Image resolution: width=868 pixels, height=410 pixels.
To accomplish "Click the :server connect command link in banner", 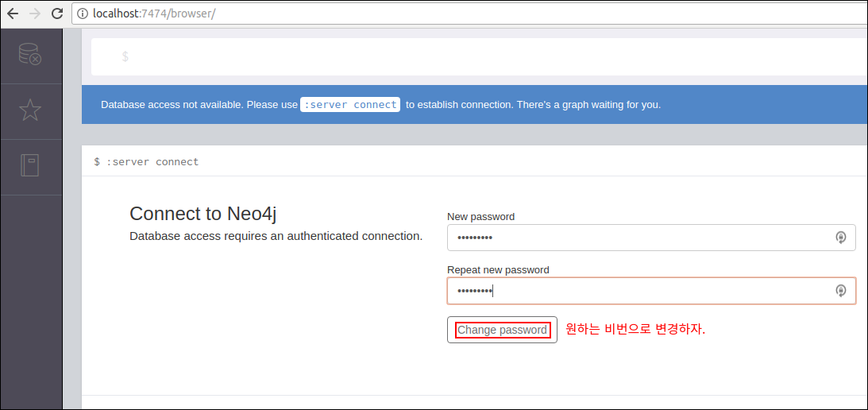I will click(x=350, y=104).
